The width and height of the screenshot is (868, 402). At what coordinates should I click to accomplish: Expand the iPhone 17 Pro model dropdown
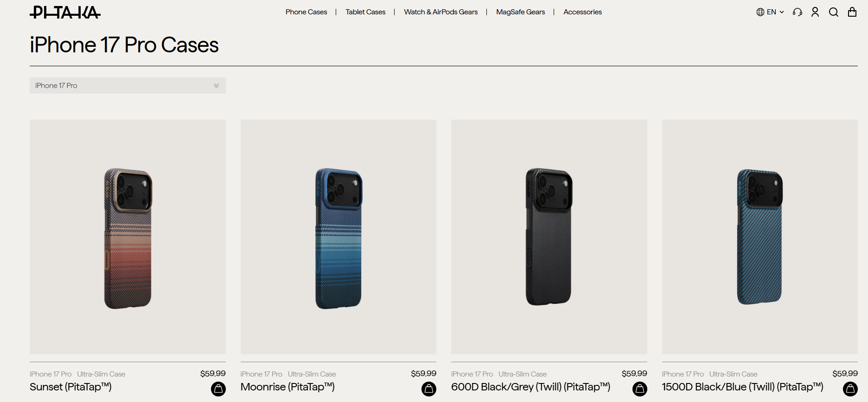[x=128, y=85]
